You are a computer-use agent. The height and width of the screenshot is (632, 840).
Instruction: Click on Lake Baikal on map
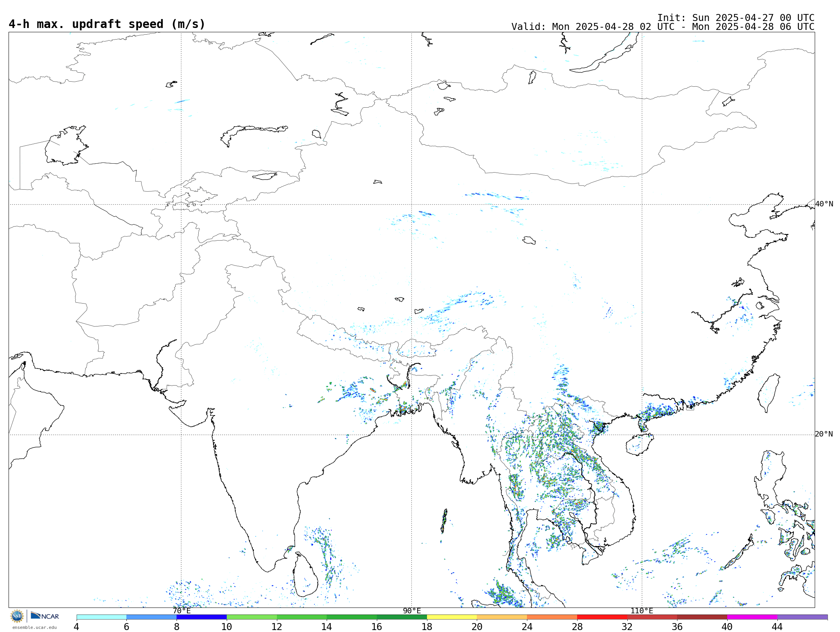(605, 52)
